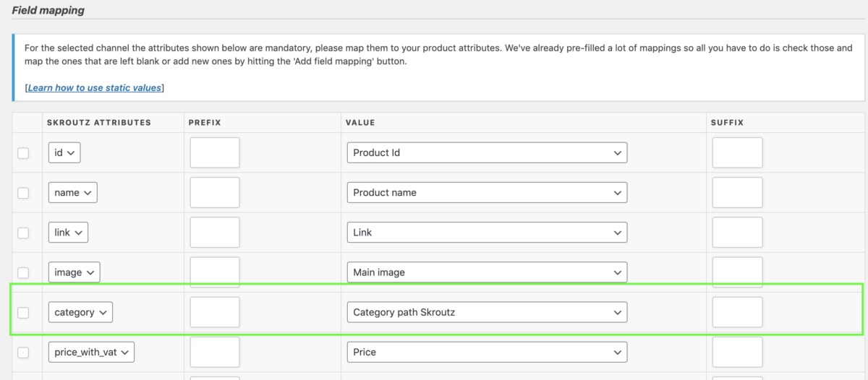Tick the checkbox beside the name attribute
The image size is (868, 380).
point(23,193)
